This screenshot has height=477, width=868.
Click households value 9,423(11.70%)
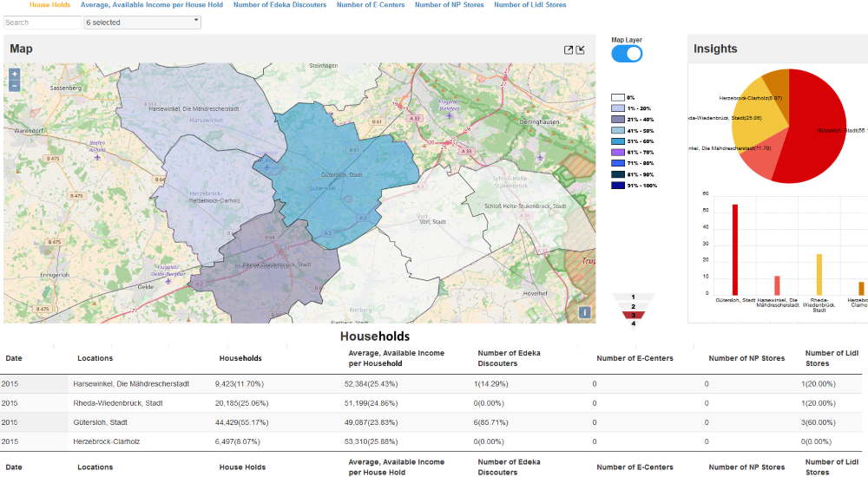click(240, 384)
